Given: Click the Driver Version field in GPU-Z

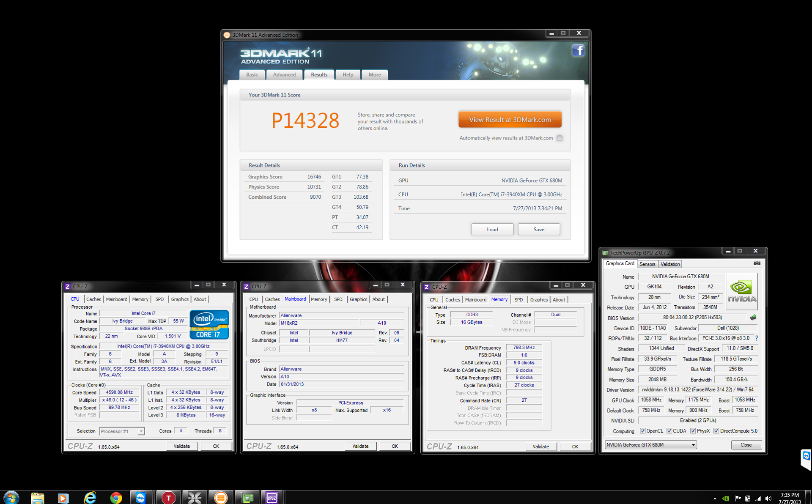Looking at the screenshot, I should click(x=698, y=389).
